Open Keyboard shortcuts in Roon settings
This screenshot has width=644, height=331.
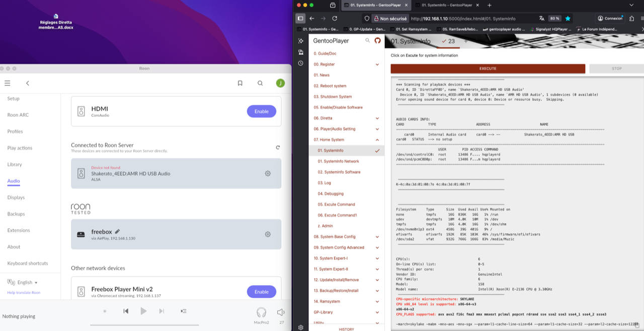[x=28, y=263]
